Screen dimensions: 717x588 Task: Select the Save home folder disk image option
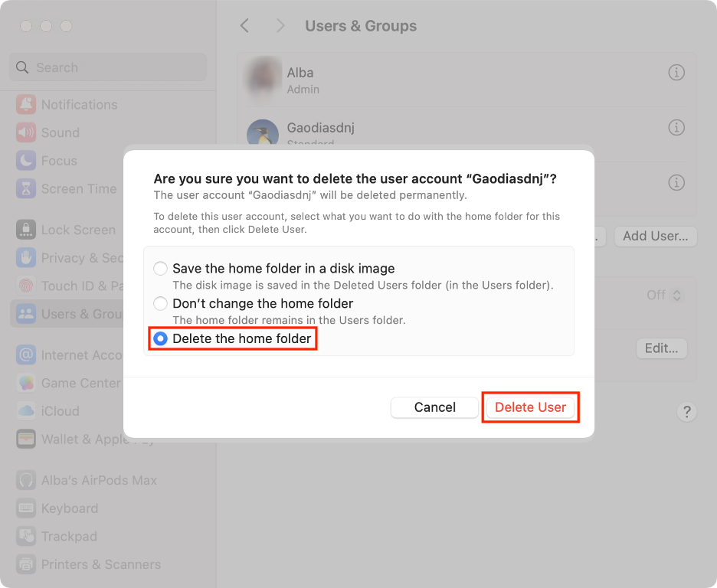161,269
